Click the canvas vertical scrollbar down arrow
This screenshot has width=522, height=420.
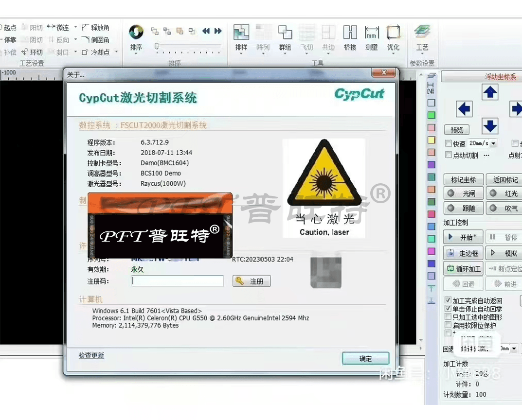pos(421,341)
